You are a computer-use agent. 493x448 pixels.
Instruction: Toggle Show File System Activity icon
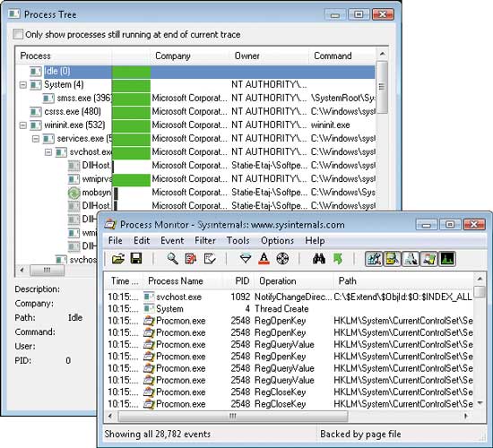point(392,259)
